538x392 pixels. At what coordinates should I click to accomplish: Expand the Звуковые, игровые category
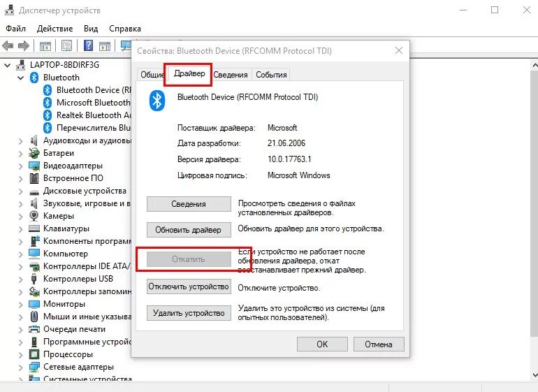[20, 204]
